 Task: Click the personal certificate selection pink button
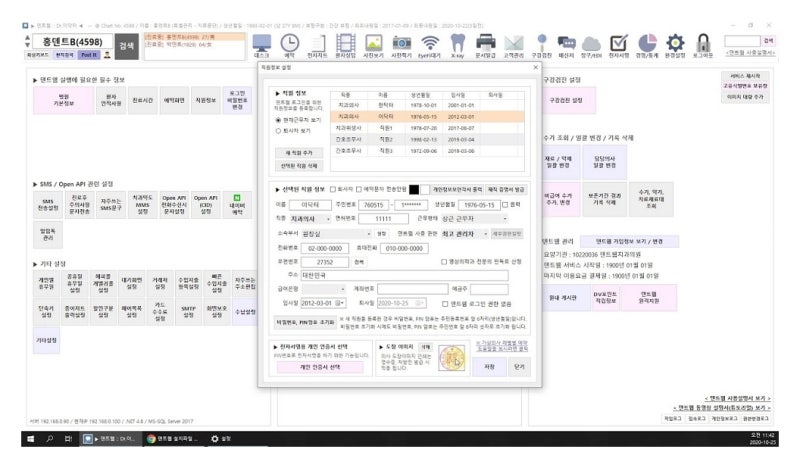[x=320, y=367]
